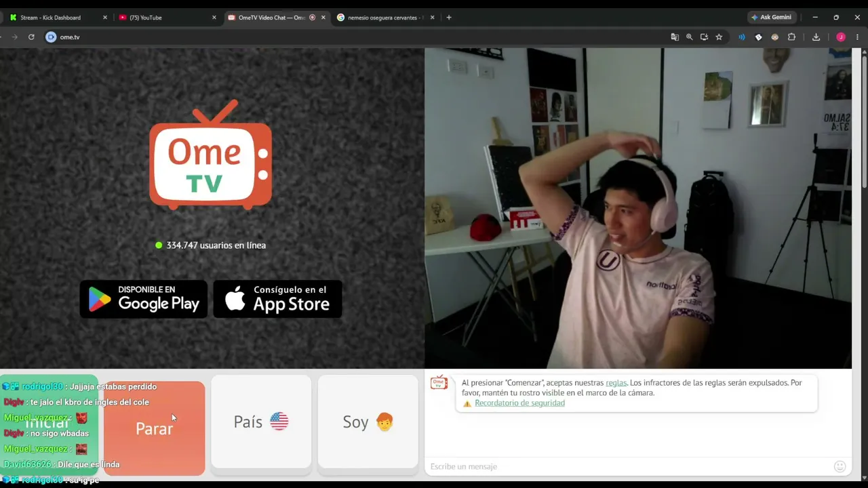
Task: Click chat message "Dile que es linda"
Action: pyautogui.click(x=89, y=464)
